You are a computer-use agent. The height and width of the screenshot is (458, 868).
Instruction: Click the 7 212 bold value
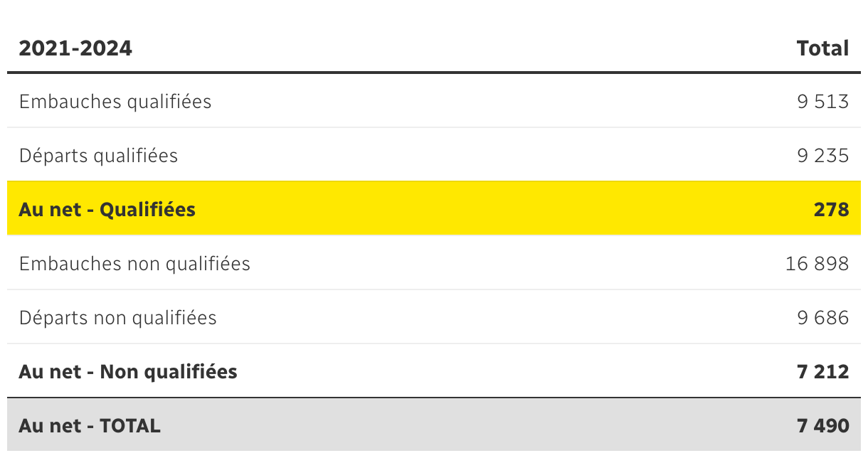pyautogui.click(x=822, y=371)
